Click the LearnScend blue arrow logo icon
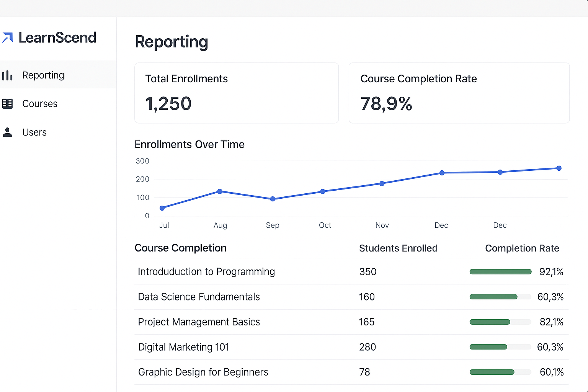The image size is (588, 392). click(x=8, y=38)
